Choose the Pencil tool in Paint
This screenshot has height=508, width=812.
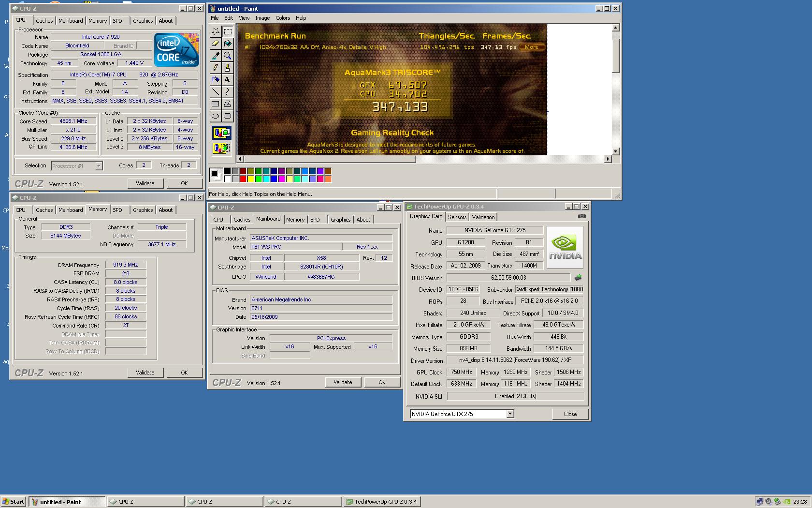[216, 68]
